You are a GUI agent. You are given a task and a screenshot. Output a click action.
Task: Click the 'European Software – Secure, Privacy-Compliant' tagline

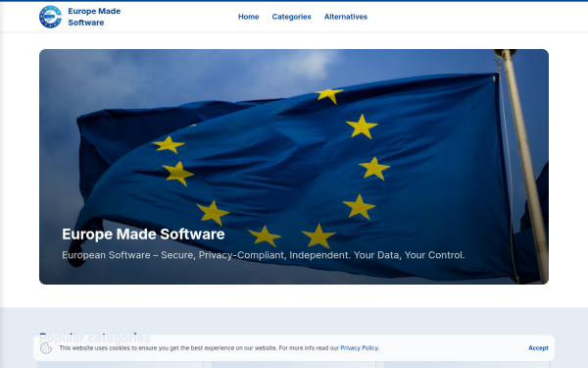264,255
